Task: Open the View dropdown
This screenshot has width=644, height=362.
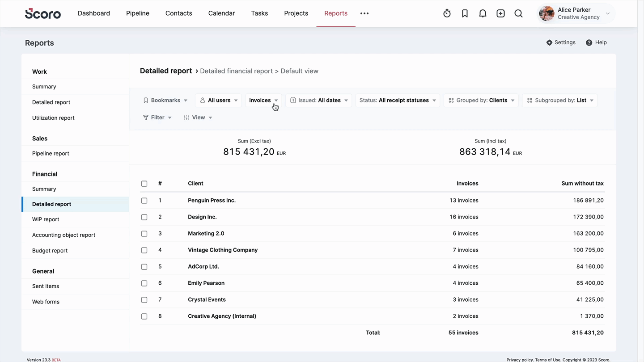Action: 198,118
